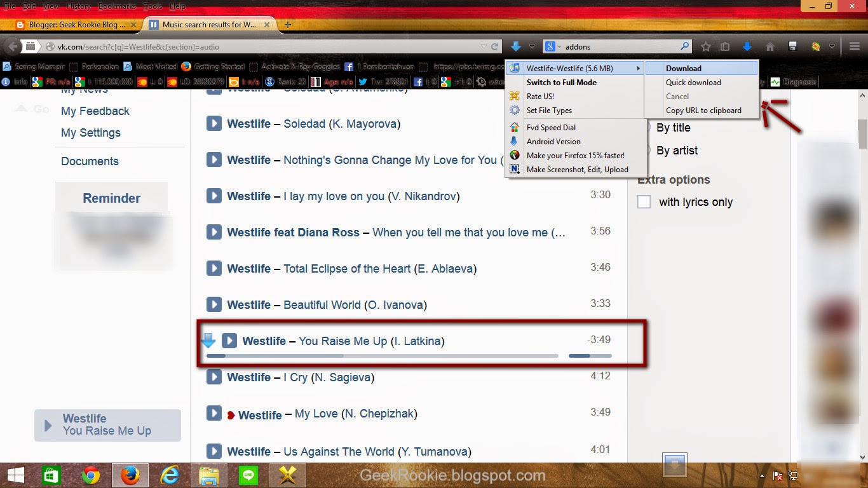Click Make Screenshot, Edit, Upload entry
The height and width of the screenshot is (488, 868).
(x=576, y=169)
